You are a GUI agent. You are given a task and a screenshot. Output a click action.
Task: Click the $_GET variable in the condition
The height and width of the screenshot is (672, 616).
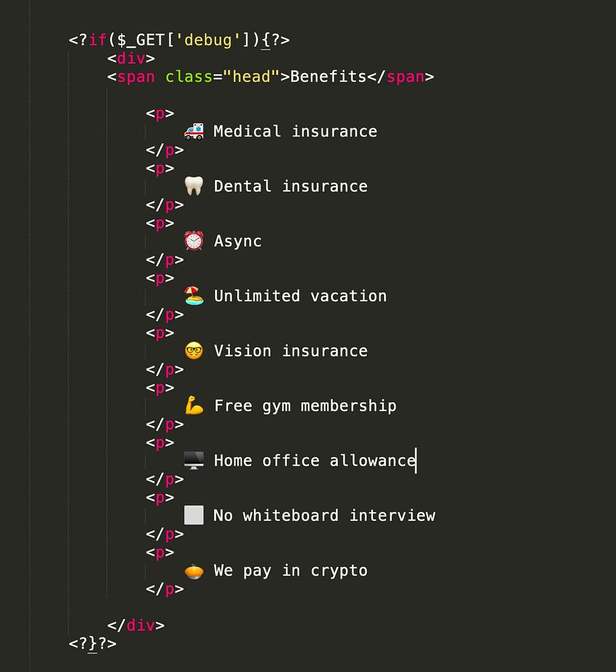[x=140, y=40]
